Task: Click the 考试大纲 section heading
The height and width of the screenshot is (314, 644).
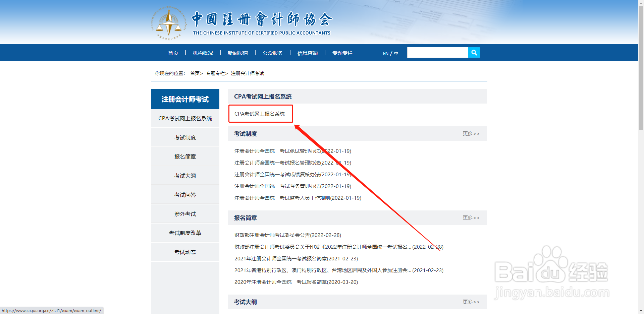Action: coord(246,302)
